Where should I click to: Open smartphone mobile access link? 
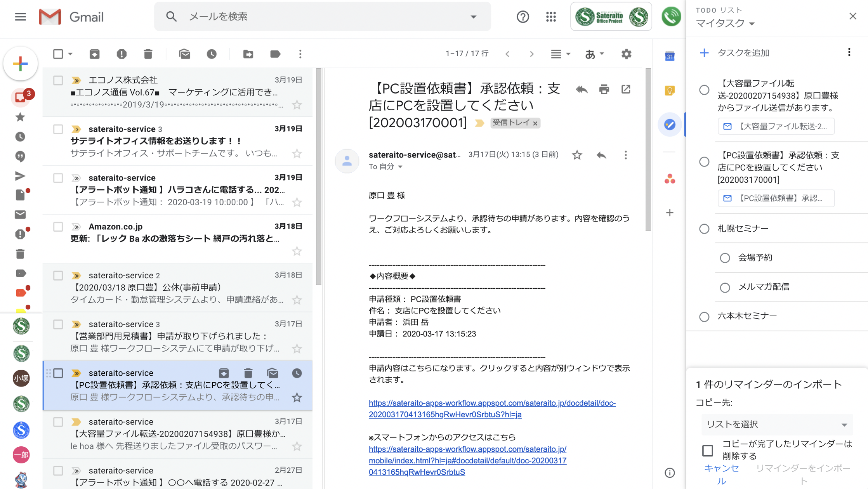point(467,461)
